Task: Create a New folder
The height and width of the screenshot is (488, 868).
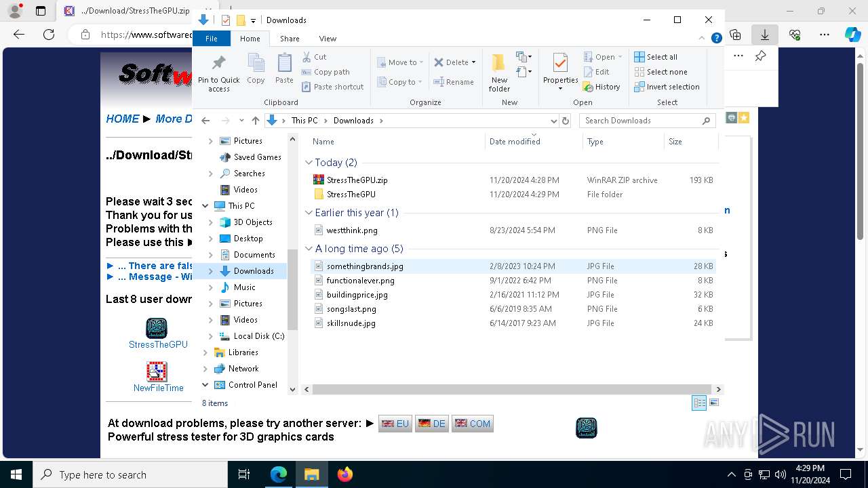Action: [499, 73]
